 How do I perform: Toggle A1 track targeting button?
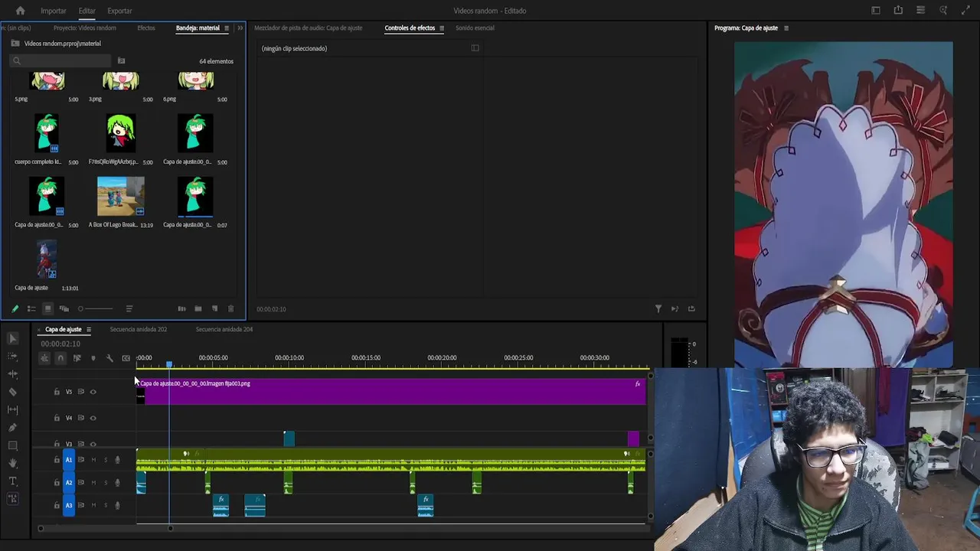(x=68, y=460)
